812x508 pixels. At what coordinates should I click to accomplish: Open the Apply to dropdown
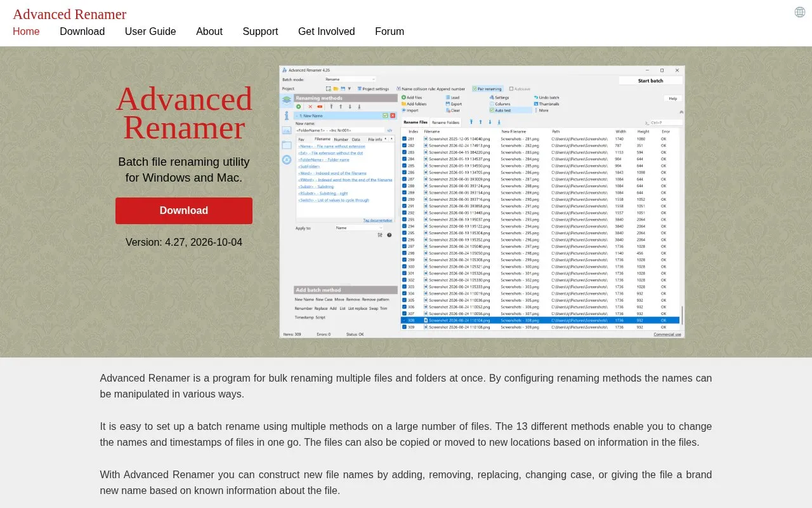(x=358, y=228)
